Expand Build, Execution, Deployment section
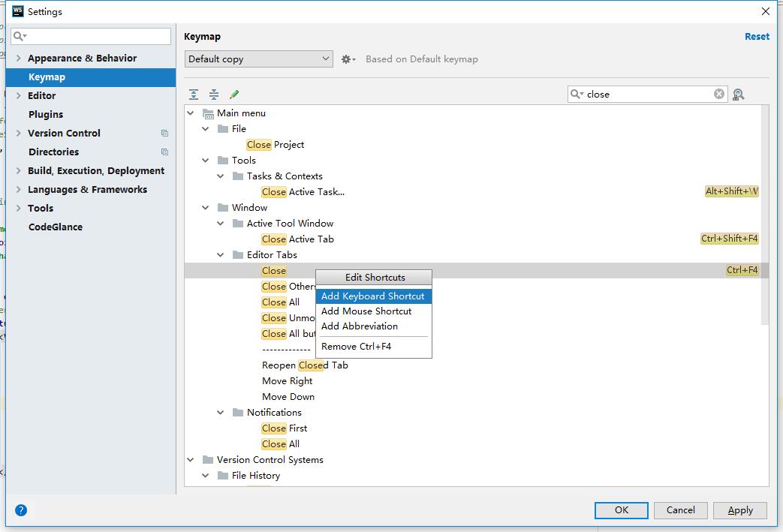The width and height of the screenshot is (783, 532). pos(19,170)
